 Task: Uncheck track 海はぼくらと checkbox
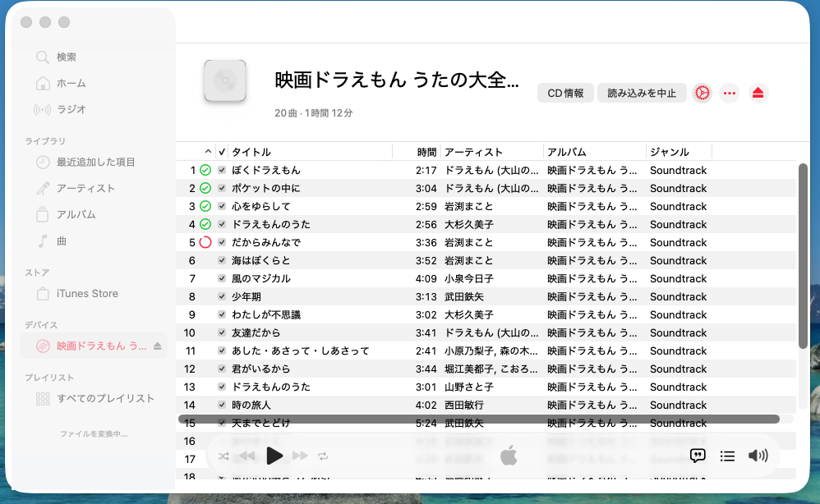pyautogui.click(x=222, y=260)
